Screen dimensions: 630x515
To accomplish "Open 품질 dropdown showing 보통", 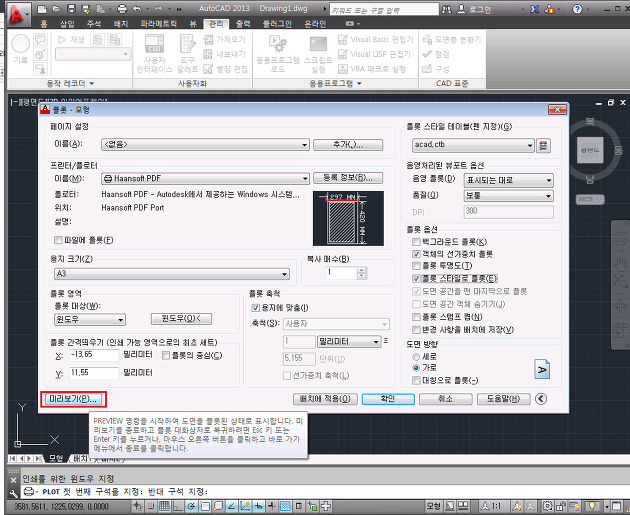I will pyautogui.click(x=508, y=196).
